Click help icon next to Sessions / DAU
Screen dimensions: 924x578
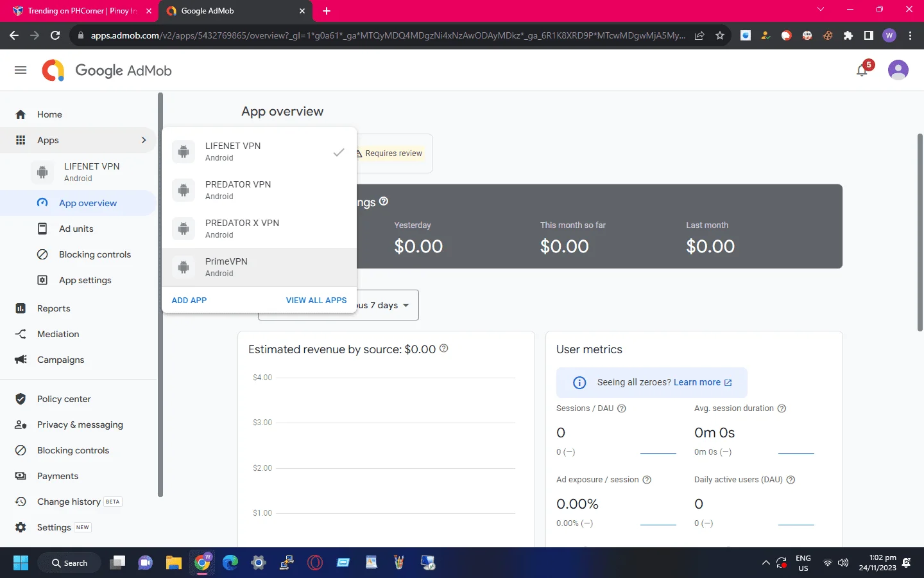(x=621, y=408)
